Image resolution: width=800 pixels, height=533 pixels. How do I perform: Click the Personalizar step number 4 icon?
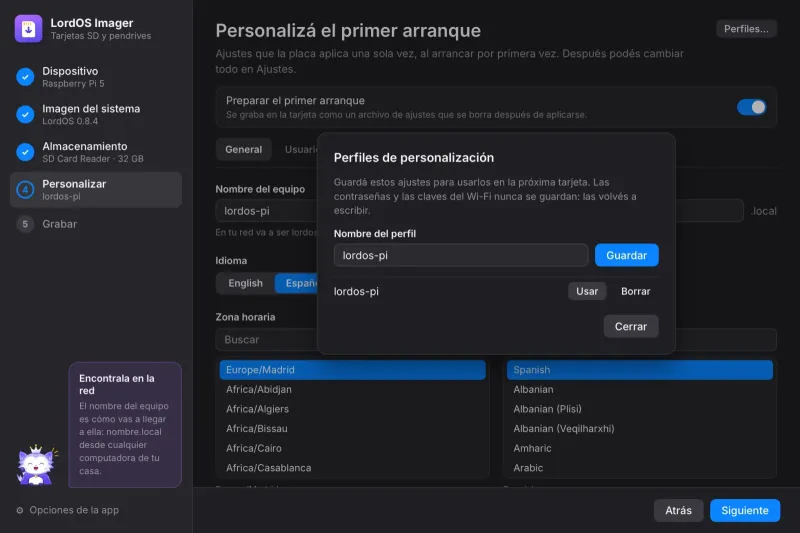click(25, 190)
